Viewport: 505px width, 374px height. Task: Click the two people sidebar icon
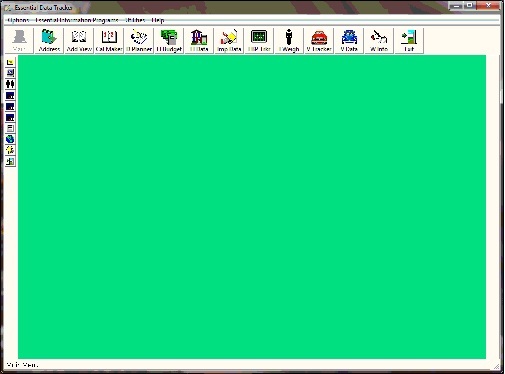click(10, 84)
